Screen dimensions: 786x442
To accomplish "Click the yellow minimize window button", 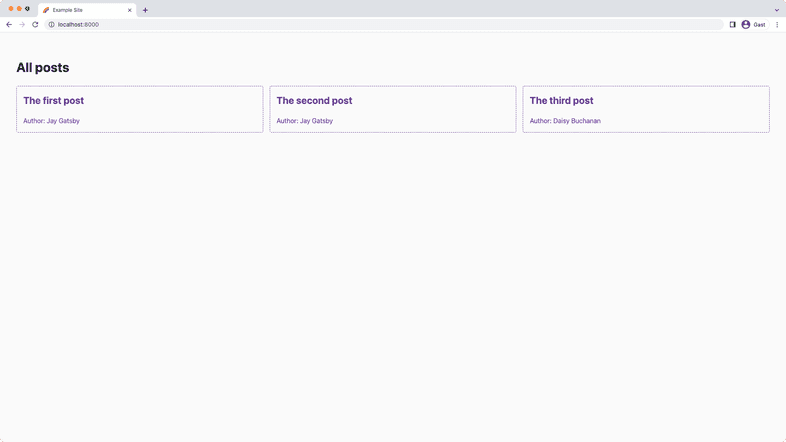I will (x=19, y=9).
